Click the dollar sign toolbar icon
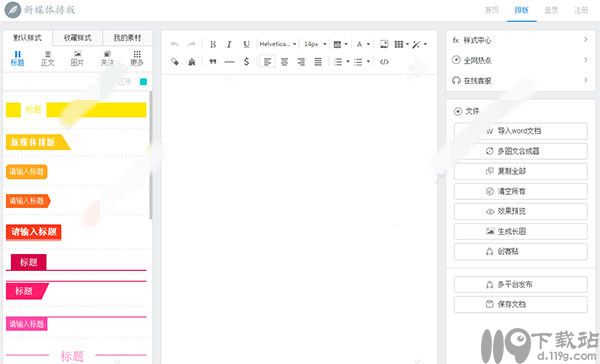600x364 pixels. click(246, 62)
